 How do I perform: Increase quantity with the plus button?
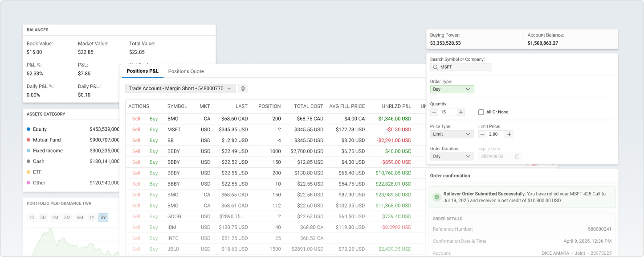coord(461,112)
